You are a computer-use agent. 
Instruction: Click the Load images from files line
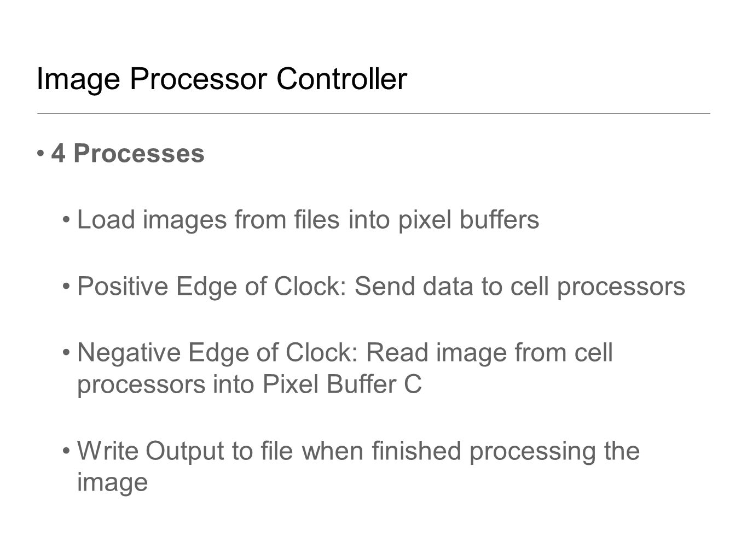click(308, 220)
